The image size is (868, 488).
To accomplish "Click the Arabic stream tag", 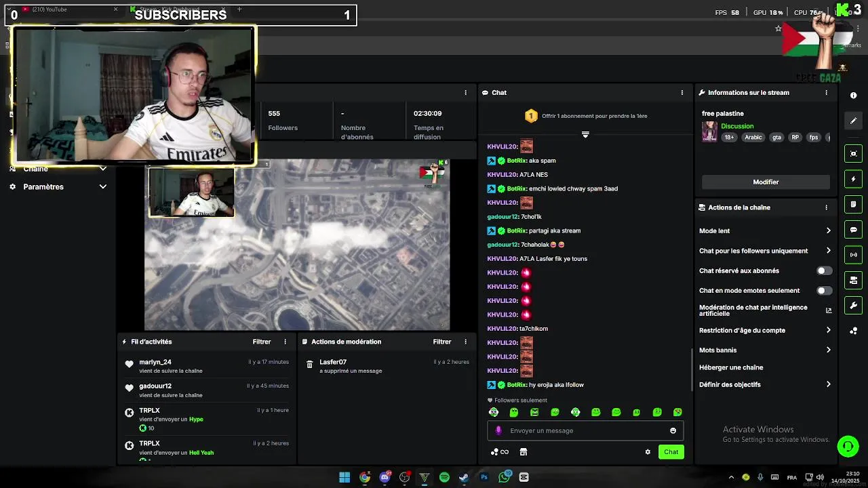I will (x=753, y=137).
